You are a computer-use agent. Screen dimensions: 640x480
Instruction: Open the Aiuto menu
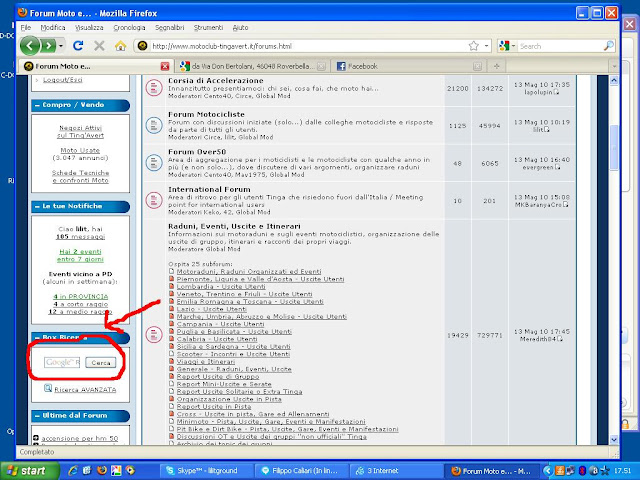(240, 27)
